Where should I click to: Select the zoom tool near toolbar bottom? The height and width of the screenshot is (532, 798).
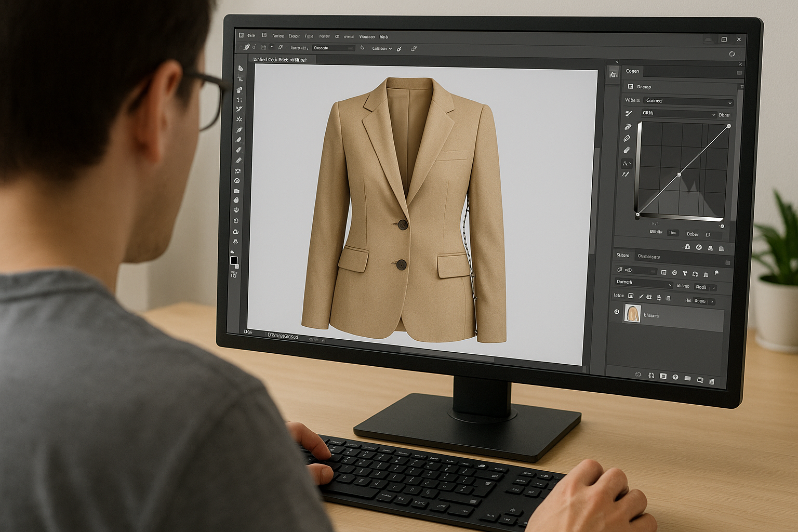point(235,232)
